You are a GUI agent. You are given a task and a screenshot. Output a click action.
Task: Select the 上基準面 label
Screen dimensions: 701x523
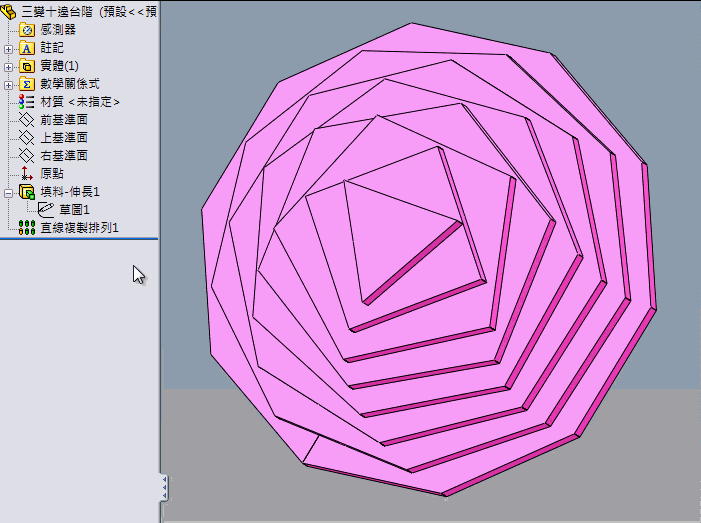(64, 137)
